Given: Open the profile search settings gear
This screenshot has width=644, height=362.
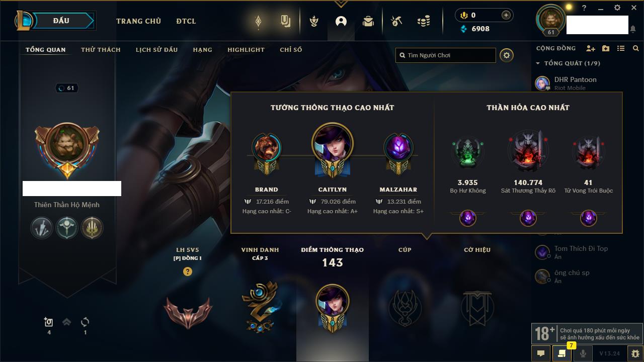Looking at the screenshot, I should [x=507, y=55].
